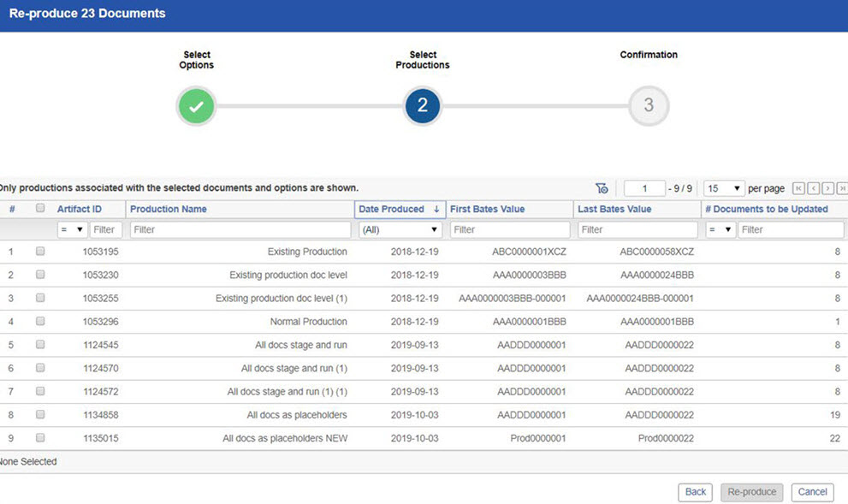Go to previous page of results
The height and width of the screenshot is (504, 848).
point(813,188)
